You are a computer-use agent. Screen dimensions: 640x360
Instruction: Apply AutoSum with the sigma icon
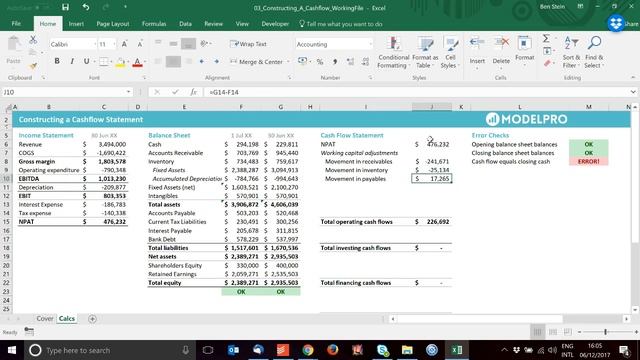tap(546, 38)
